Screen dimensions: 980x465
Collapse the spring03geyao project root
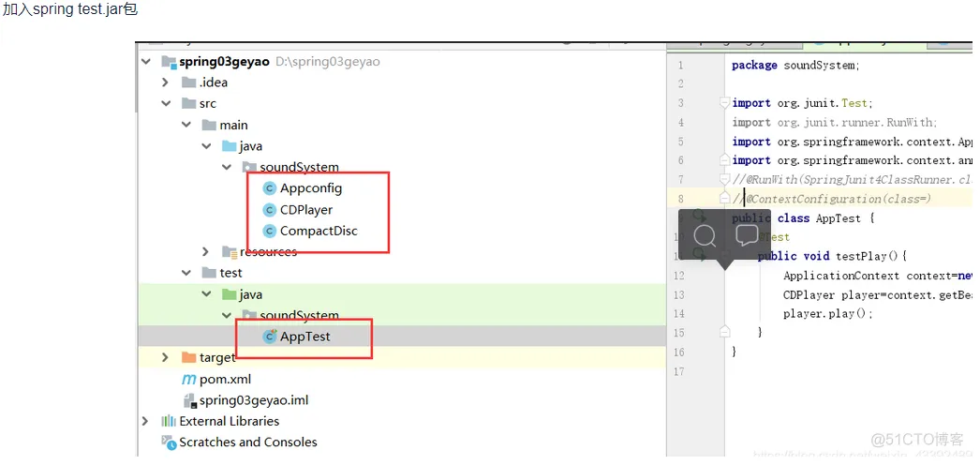coord(146,62)
